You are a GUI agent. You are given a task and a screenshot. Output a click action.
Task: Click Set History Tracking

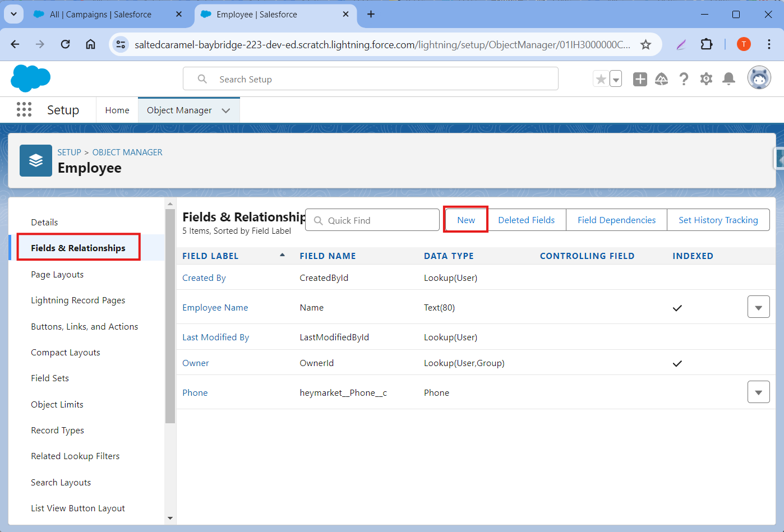click(x=718, y=220)
